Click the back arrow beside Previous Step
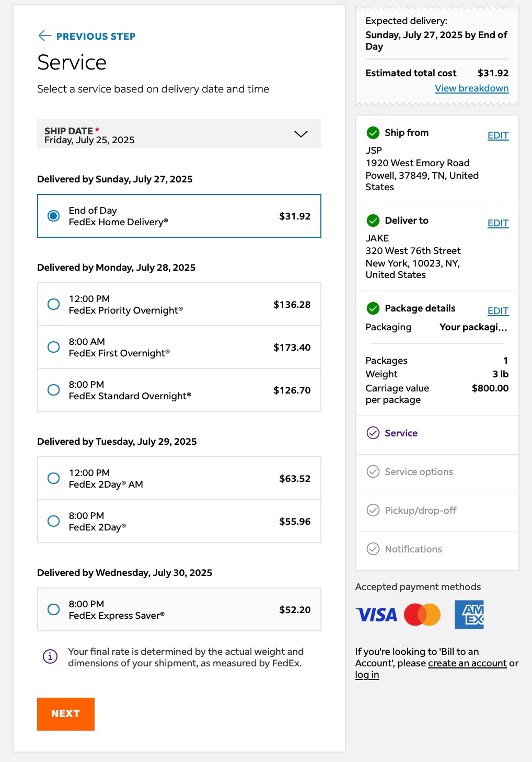The image size is (532, 762). (45, 36)
